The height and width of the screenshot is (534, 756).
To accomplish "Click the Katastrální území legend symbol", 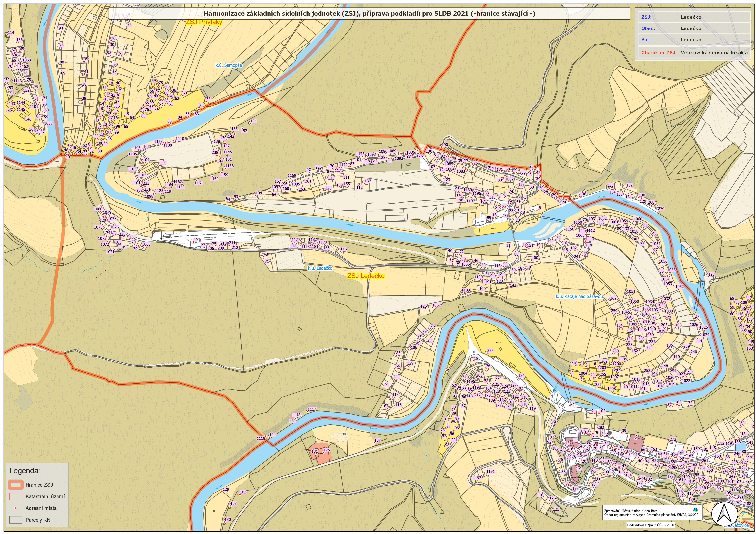I will tap(16, 496).
